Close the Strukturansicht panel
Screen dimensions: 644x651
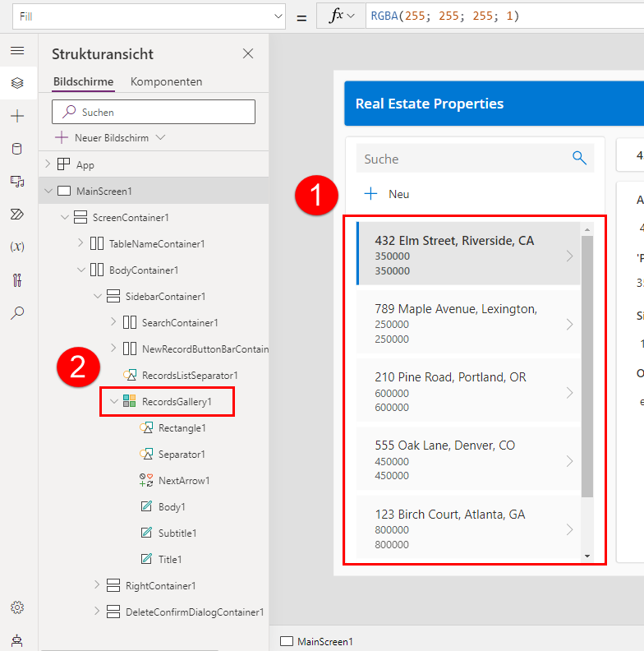point(248,53)
